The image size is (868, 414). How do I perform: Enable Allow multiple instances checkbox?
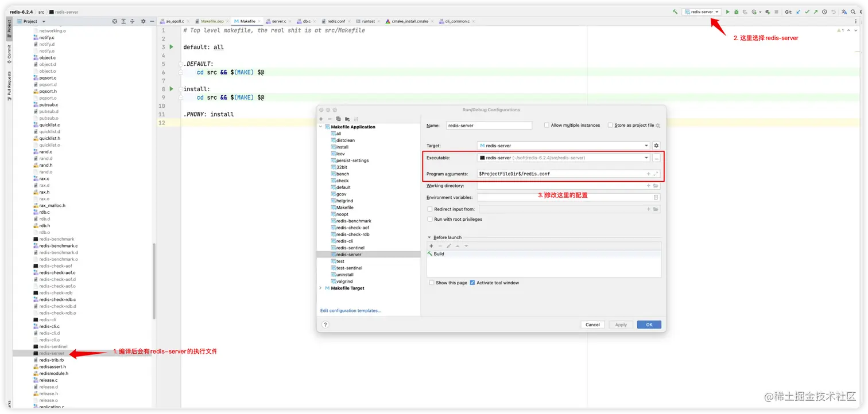coord(547,125)
